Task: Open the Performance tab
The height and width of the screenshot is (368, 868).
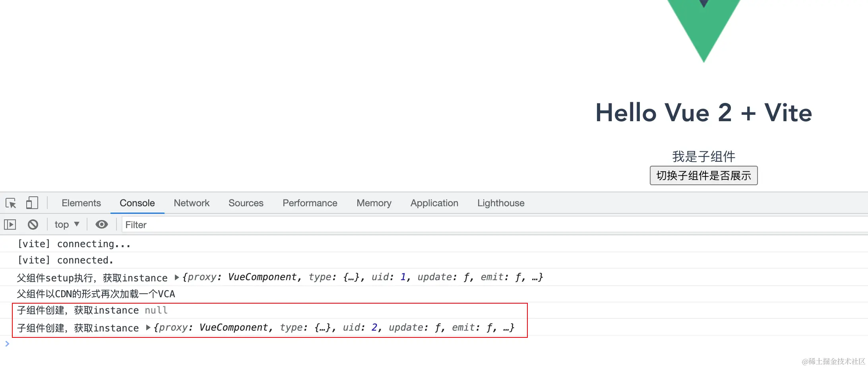Action: [310, 203]
